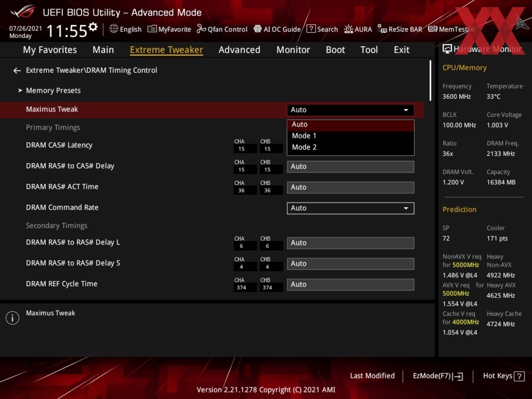The height and width of the screenshot is (399, 532).
Task: Switch to Main tab
Action: (x=103, y=50)
